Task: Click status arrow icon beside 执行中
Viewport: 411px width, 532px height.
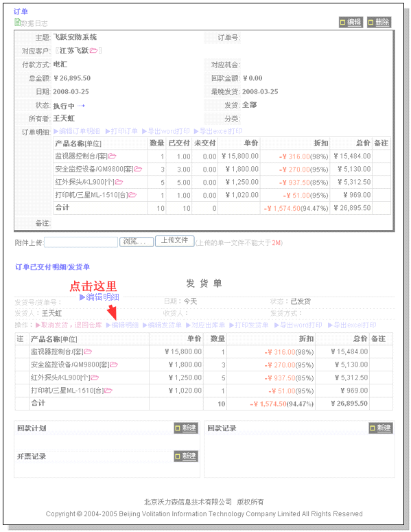Action: point(81,106)
